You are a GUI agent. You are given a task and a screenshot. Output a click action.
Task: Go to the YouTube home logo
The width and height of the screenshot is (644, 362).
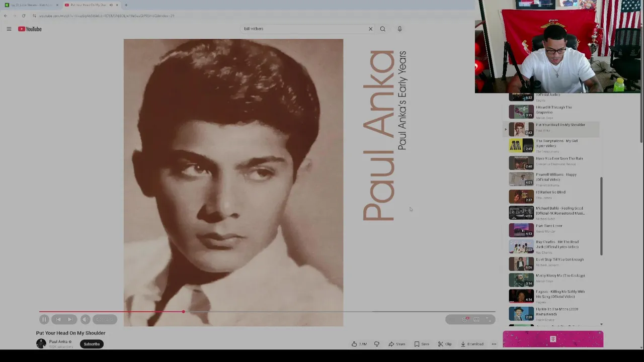(x=30, y=29)
